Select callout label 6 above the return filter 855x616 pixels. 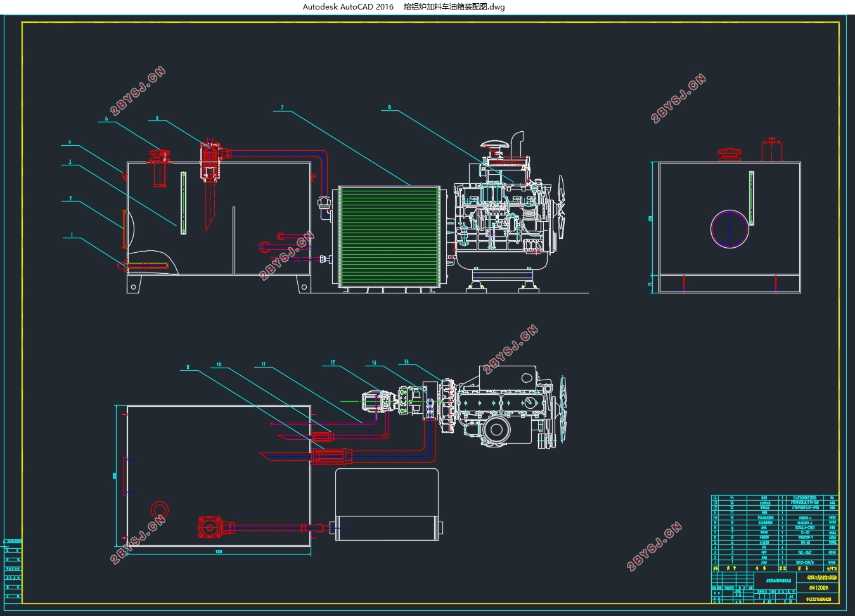tap(157, 118)
